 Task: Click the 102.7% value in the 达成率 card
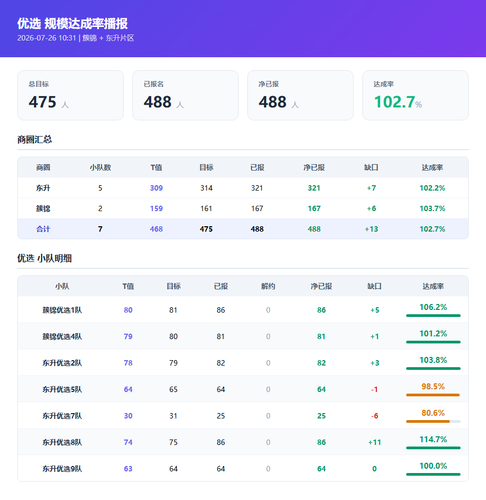[x=398, y=102]
